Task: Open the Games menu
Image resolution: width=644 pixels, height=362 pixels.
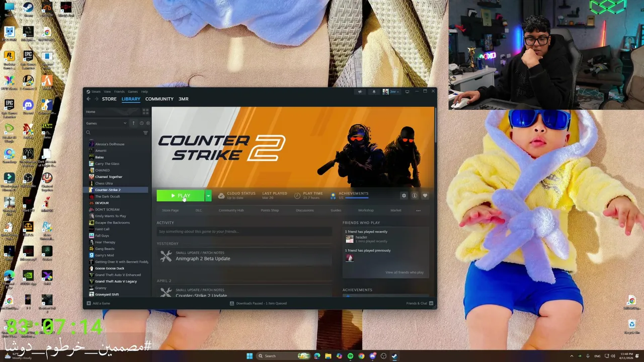Action: coord(133,92)
